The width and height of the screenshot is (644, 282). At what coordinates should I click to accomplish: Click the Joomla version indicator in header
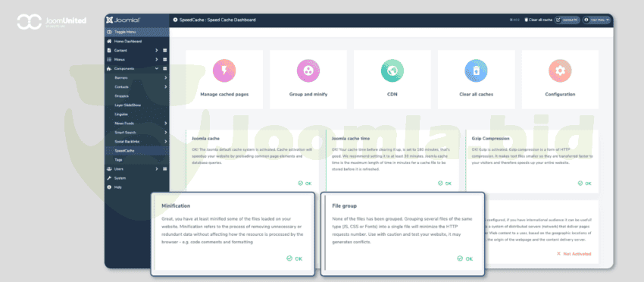point(514,20)
